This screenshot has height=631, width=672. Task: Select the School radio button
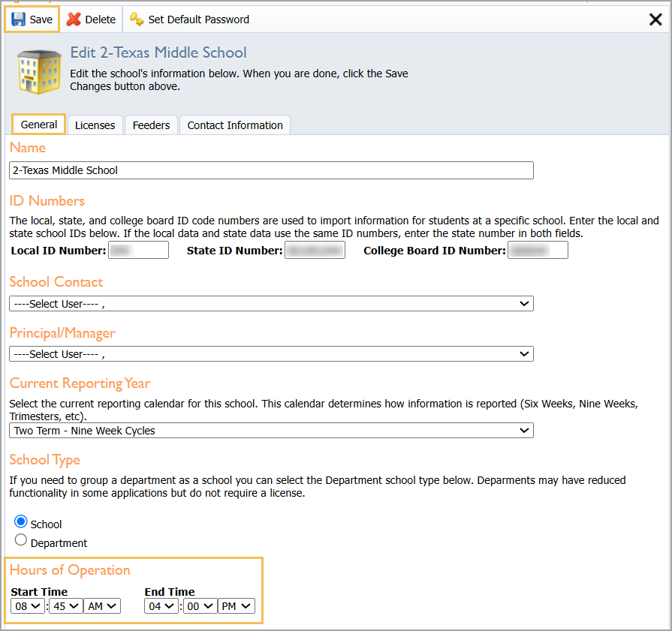pyautogui.click(x=20, y=521)
